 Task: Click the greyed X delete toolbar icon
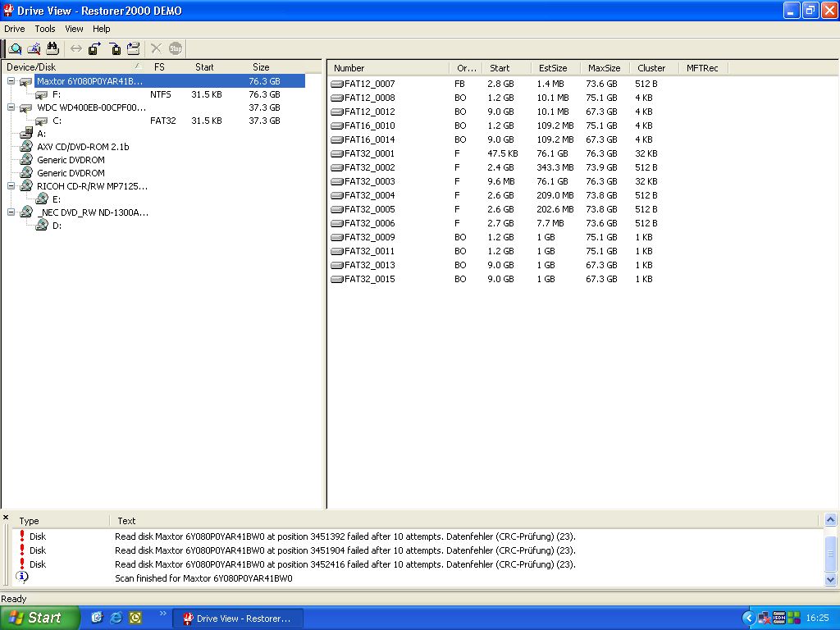coord(156,48)
